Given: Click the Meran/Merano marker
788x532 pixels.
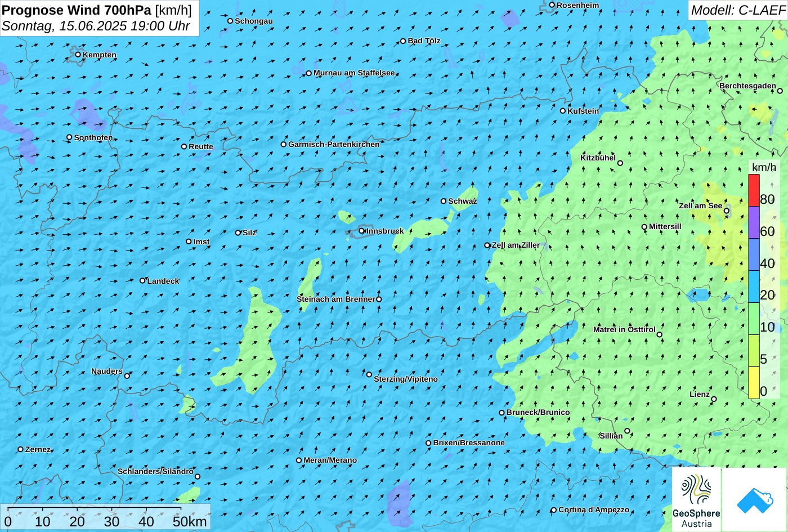Looking at the screenshot, I should pos(299,460).
